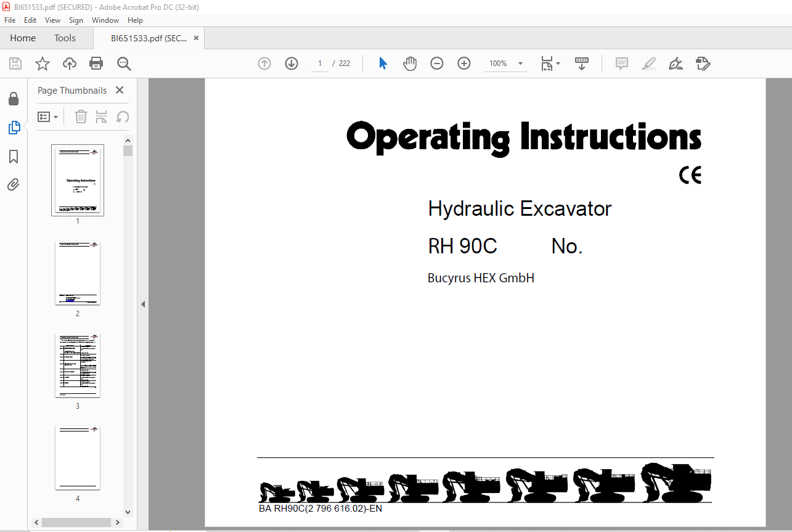Open the Attachments paperclip panel

point(14,184)
